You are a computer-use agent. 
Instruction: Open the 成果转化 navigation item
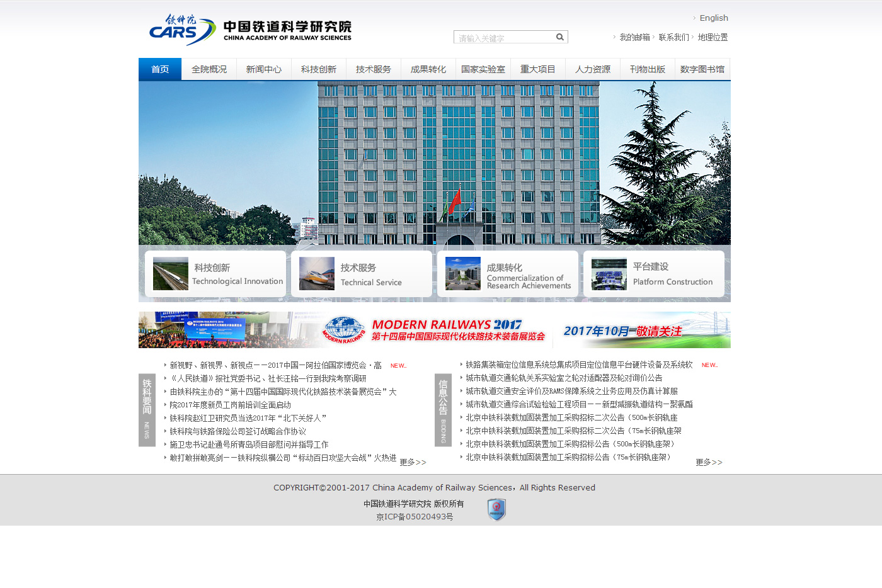click(x=428, y=69)
